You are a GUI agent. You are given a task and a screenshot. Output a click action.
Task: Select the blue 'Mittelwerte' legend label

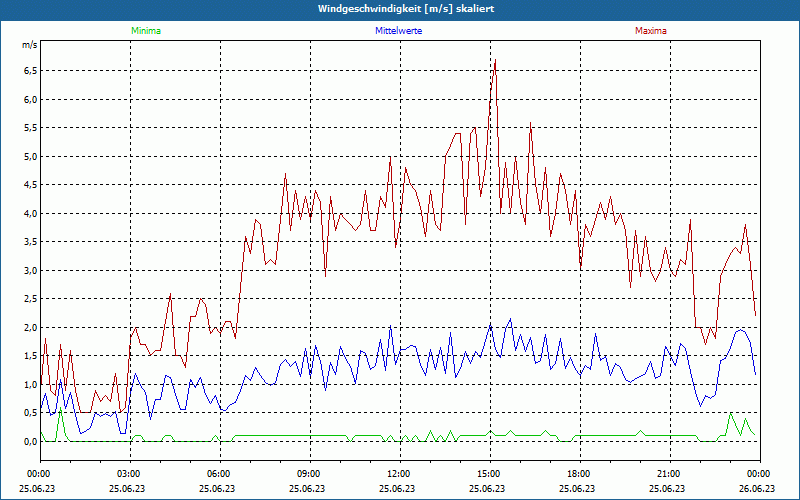pyautogui.click(x=398, y=31)
